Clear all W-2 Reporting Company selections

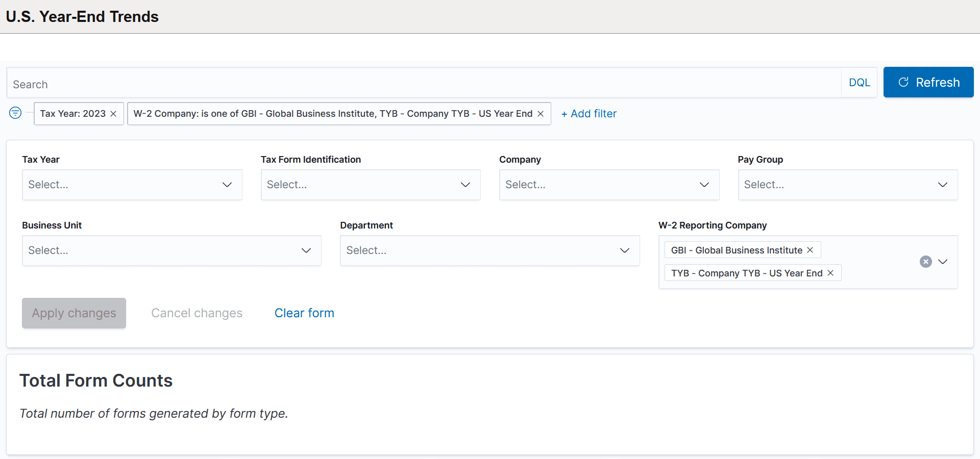[925, 262]
